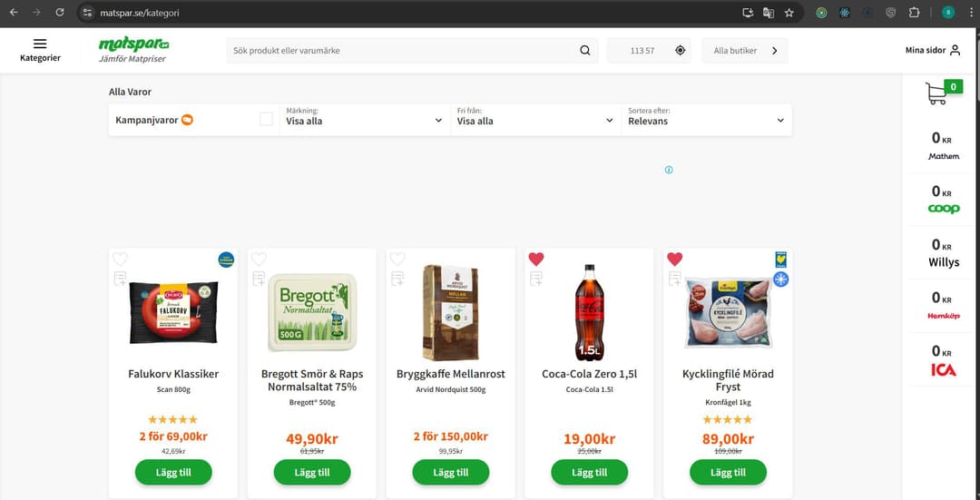Select the Mathem store total
This screenshot has width=980, height=500.
tap(944, 145)
